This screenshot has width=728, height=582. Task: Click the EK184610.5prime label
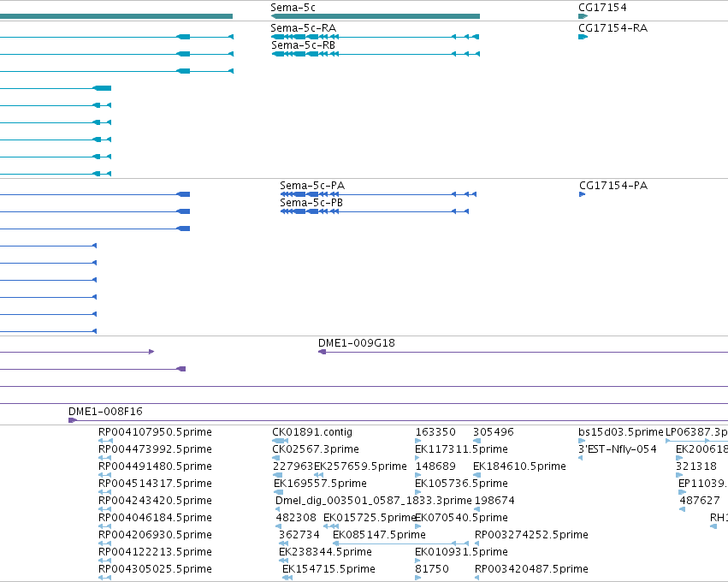[519, 466]
